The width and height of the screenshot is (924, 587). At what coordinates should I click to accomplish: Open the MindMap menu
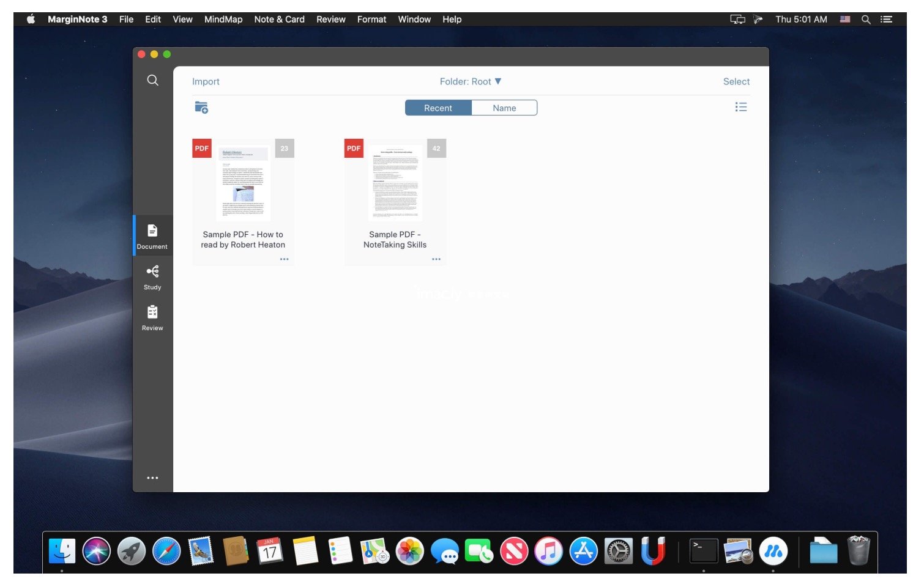pos(223,19)
